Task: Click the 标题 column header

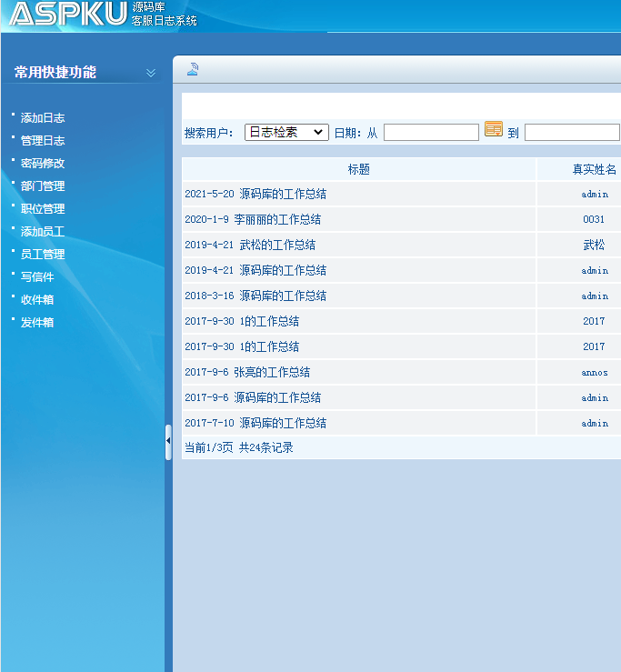Action: 359,169
